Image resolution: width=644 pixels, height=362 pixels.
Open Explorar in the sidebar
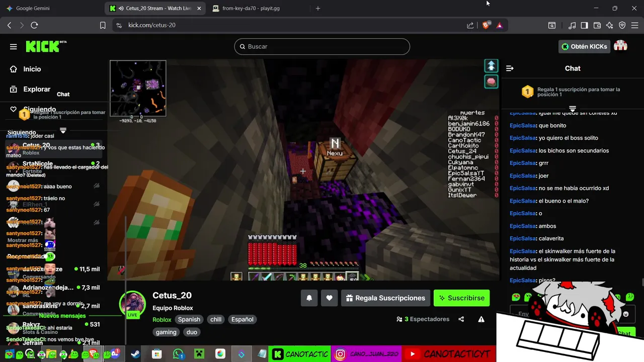[37, 89]
